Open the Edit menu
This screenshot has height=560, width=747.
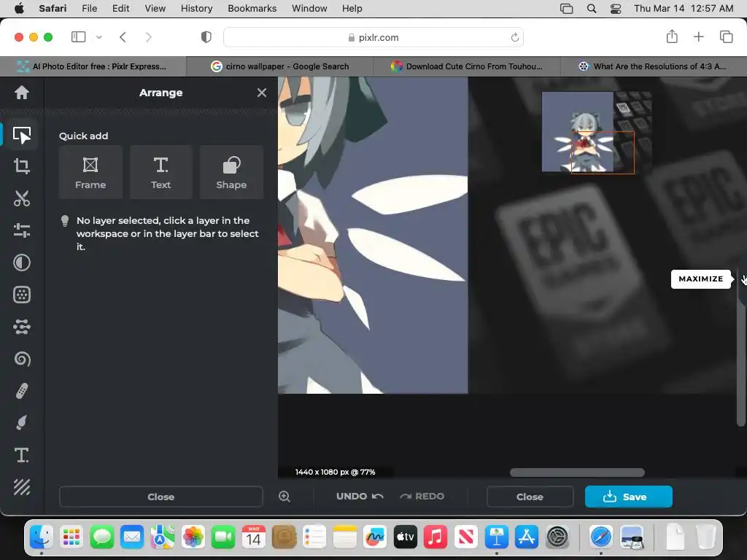click(x=120, y=9)
